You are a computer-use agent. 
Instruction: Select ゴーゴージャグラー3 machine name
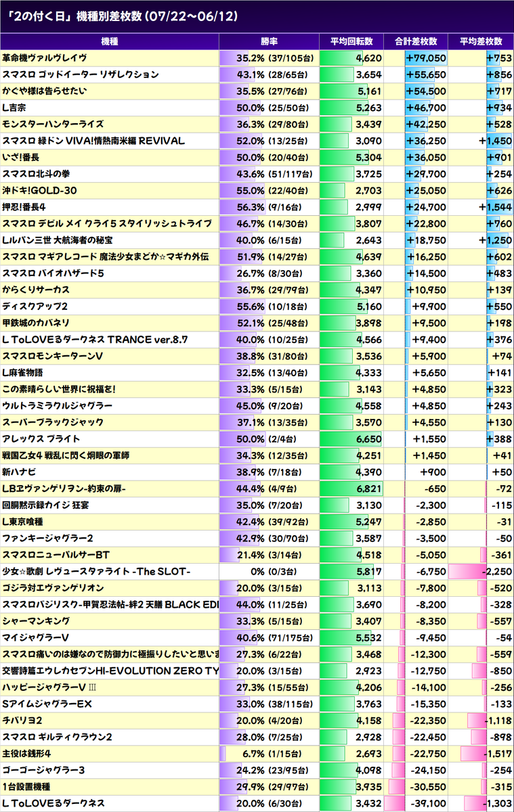pyautogui.click(x=43, y=771)
